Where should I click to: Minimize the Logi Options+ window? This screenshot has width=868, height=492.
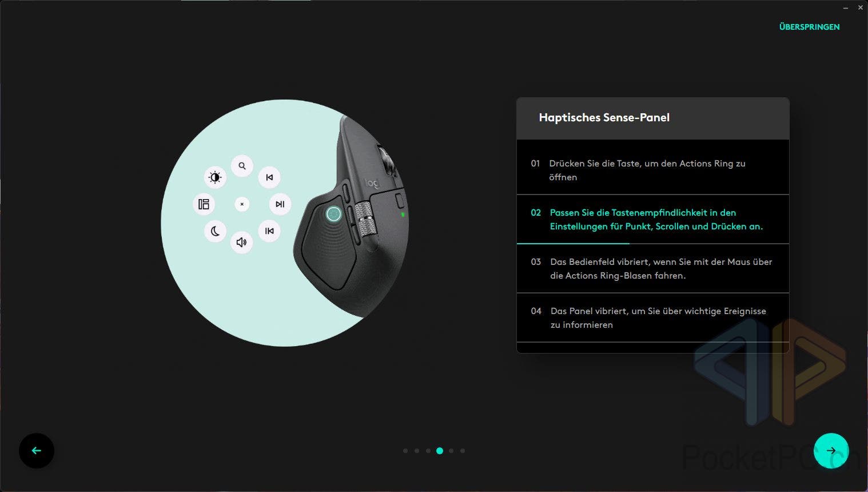click(846, 8)
